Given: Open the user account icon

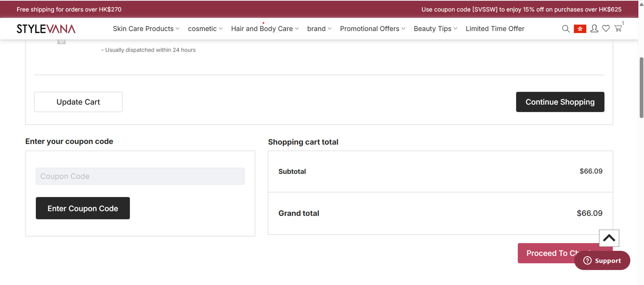Looking at the screenshot, I should pos(594,29).
